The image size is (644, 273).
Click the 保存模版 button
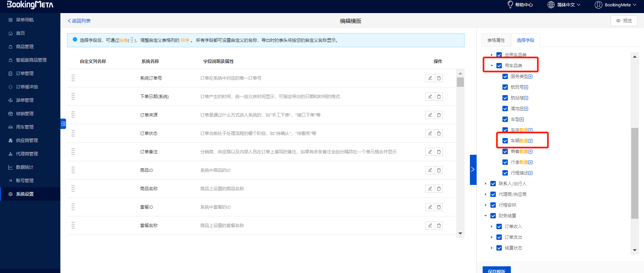(x=497, y=270)
